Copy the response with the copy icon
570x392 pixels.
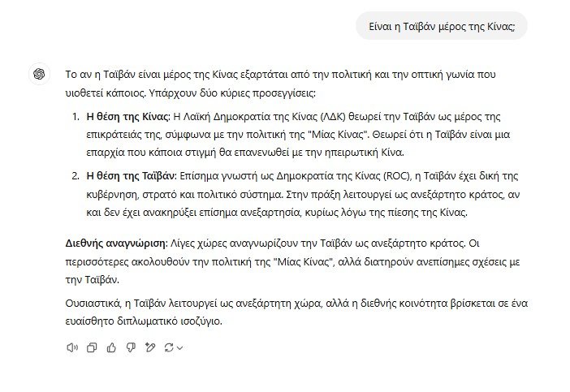click(91, 347)
